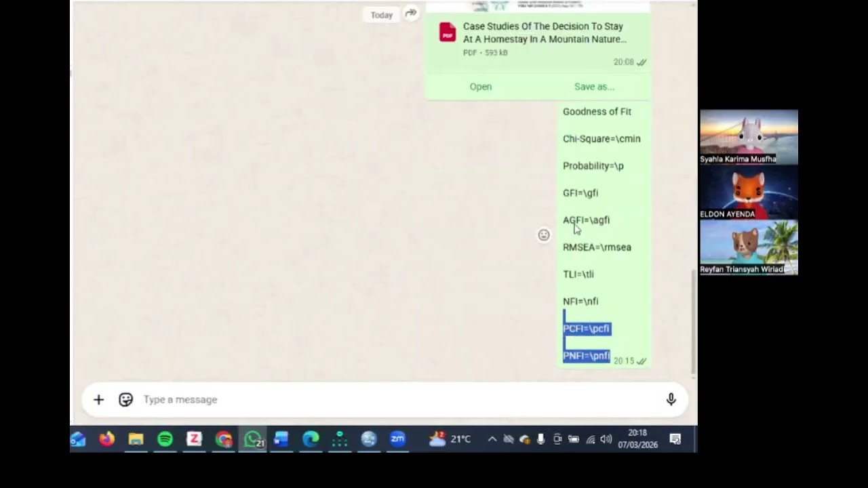
Task: Click the Today date label
Action: tap(382, 15)
